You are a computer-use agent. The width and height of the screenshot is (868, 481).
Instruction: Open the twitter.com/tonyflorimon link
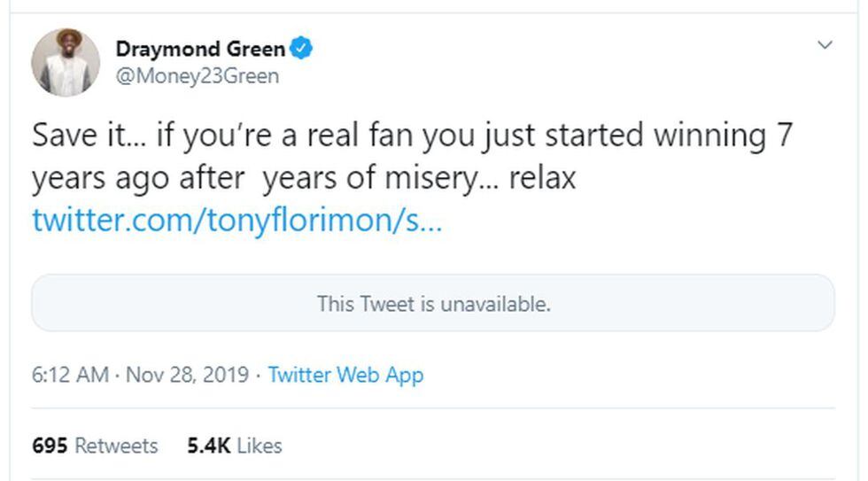click(x=236, y=220)
